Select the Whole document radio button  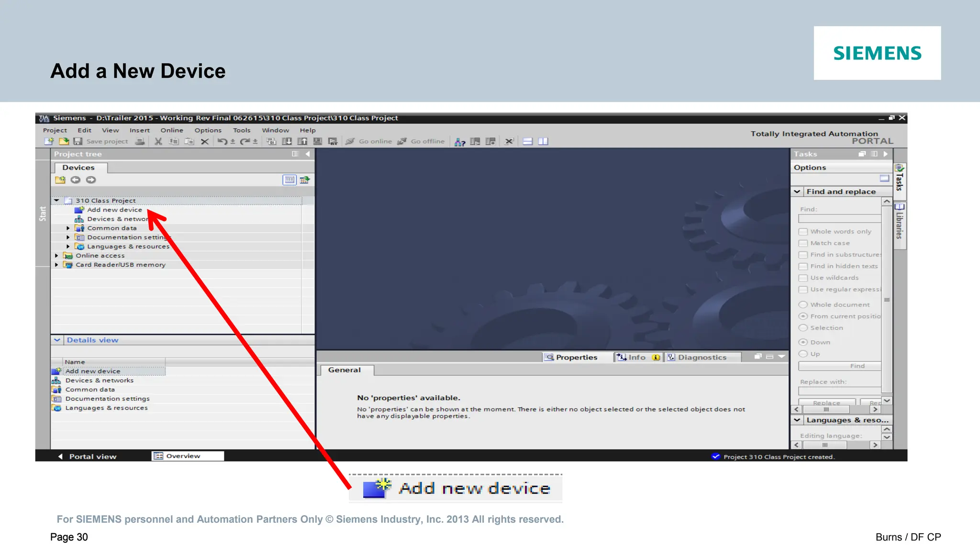[803, 304]
